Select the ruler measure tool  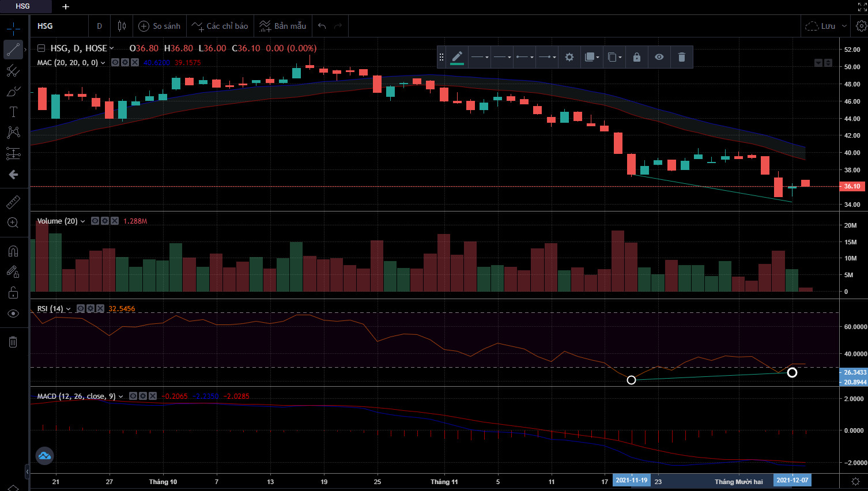(x=13, y=202)
